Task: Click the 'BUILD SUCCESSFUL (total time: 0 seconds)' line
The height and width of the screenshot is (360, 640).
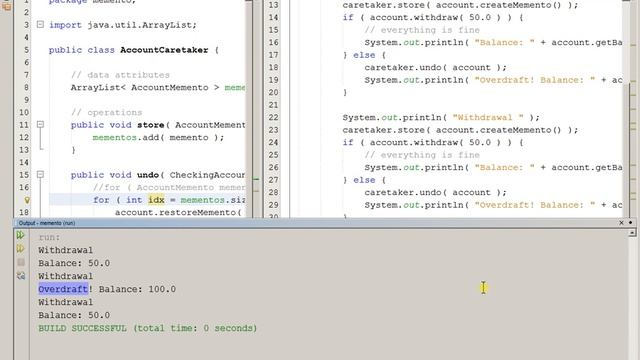Action: (x=147, y=328)
